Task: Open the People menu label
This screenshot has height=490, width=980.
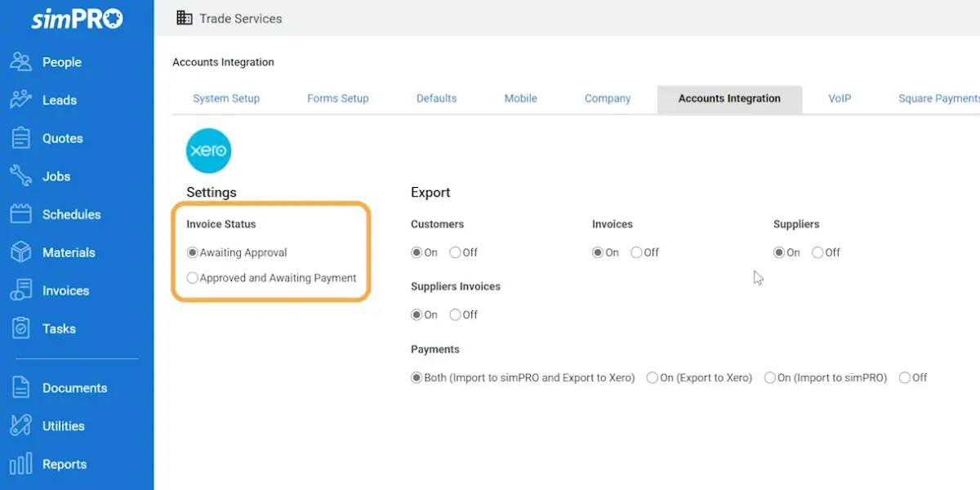Action: (62, 62)
